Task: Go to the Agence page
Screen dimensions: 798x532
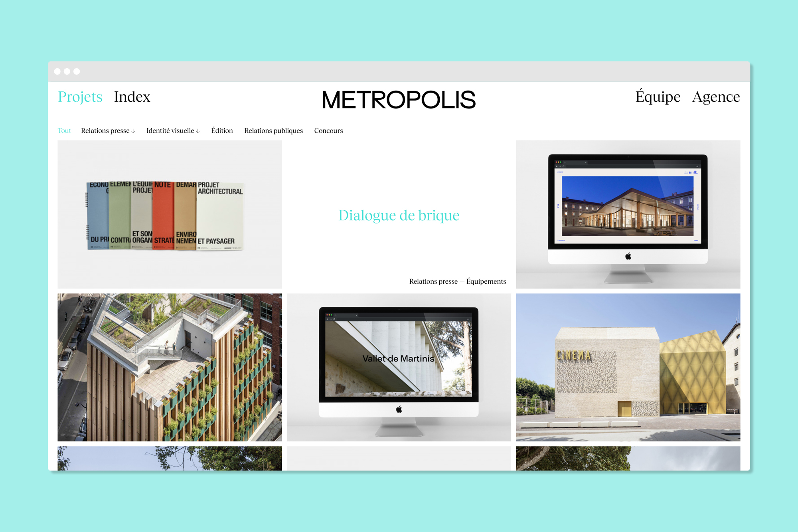Action: pos(716,97)
